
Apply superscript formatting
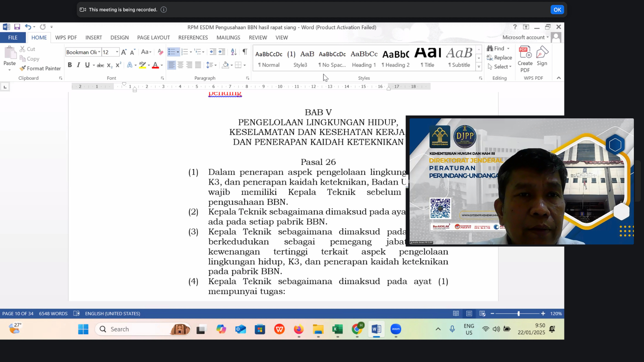point(118,65)
